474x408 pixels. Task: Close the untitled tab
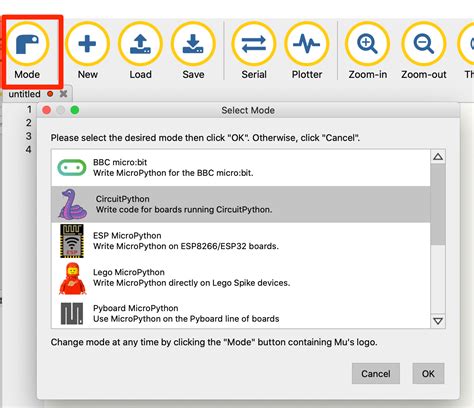(x=63, y=94)
